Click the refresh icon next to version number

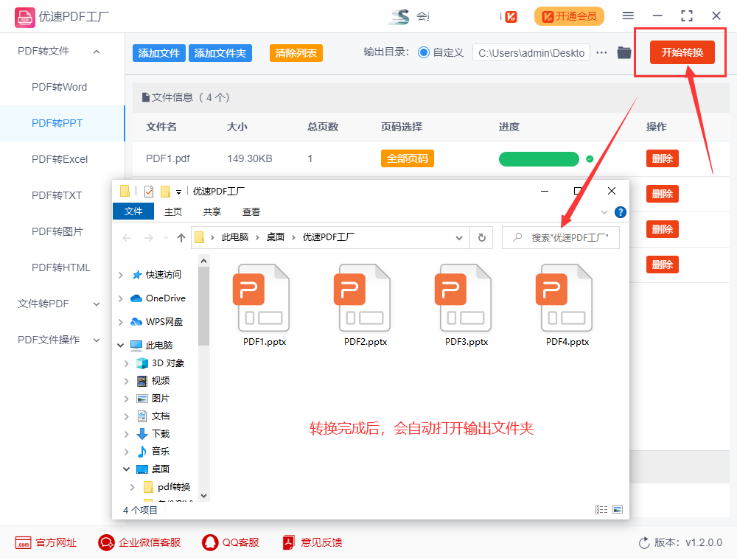pyautogui.click(x=643, y=542)
